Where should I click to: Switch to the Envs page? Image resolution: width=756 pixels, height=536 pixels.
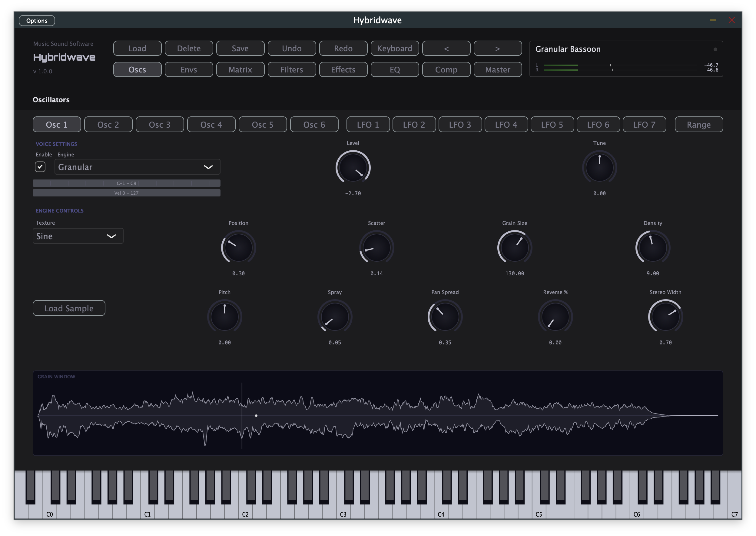(x=189, y=70)
